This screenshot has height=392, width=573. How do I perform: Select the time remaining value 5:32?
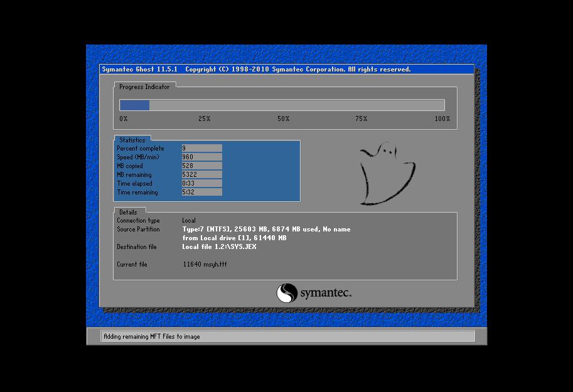(201, 192)
